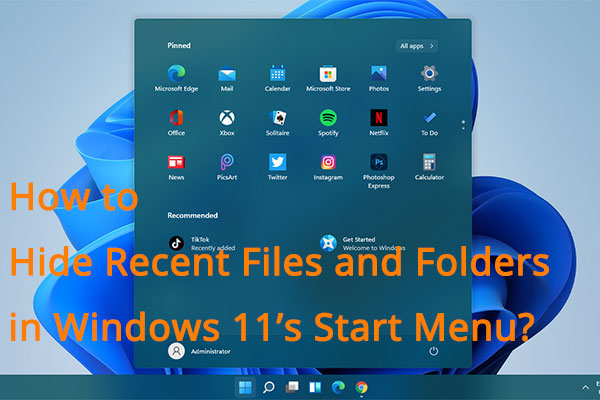Image resolution: width=600 pixels, height=400 pixels.
Task: Open the Calculator app
Action: tap(429, 167)
